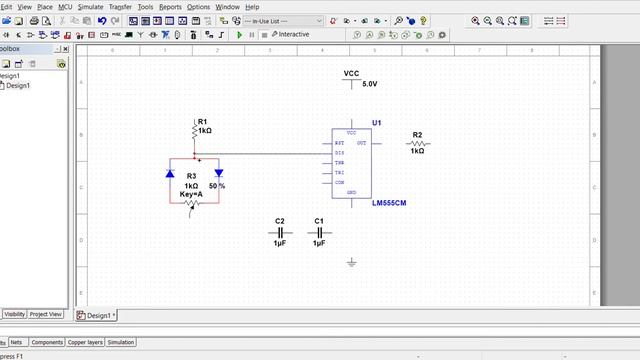Switch to the Components spreadsheet tab
Viewport: 640px width, 360px height.
pos(47,342)
